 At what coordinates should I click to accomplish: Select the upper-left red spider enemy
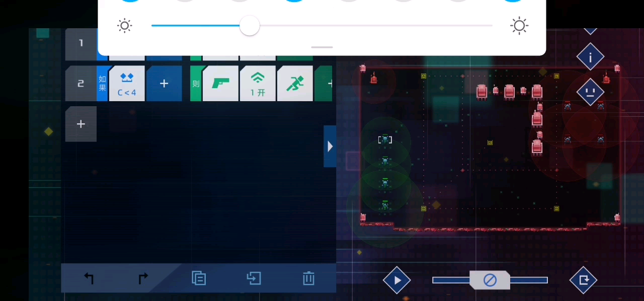point(568,106)
